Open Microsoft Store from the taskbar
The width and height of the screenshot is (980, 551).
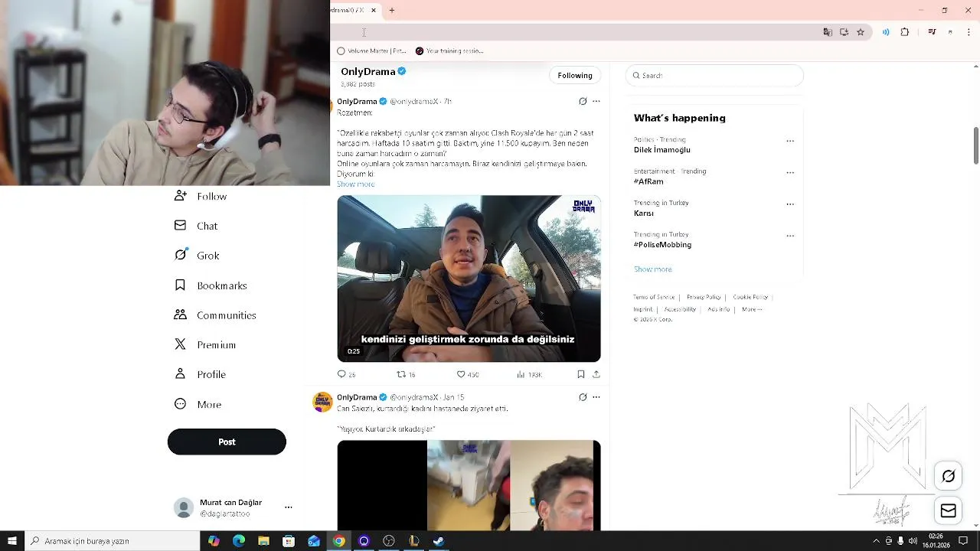(289, 541)
